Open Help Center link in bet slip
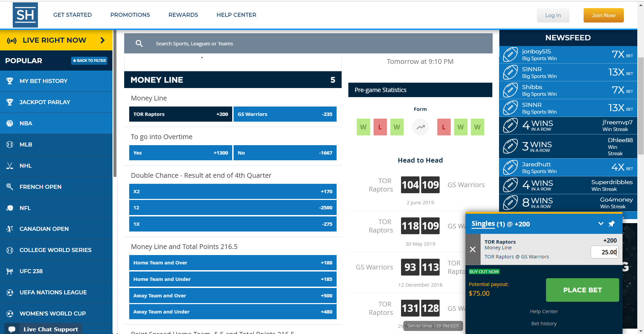Image resolution: width=644 pixels, height=334 pixels. pos(544,311)
